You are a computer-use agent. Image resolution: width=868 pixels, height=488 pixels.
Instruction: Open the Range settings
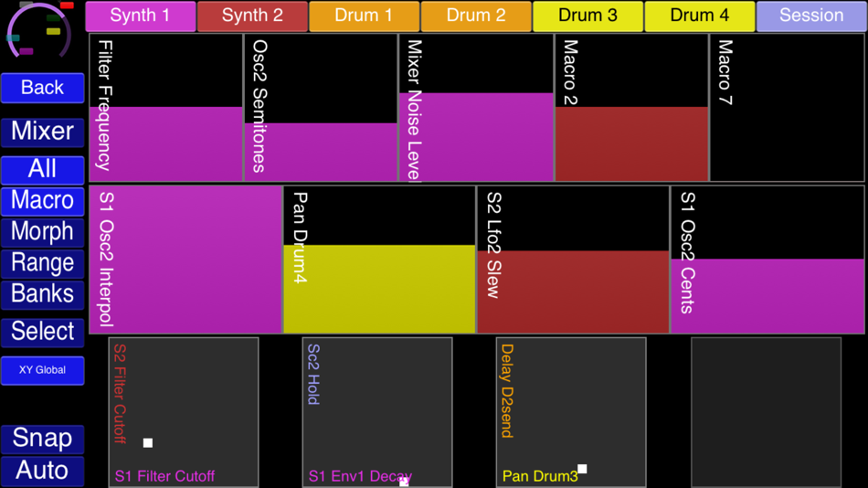tap(43, 264)
